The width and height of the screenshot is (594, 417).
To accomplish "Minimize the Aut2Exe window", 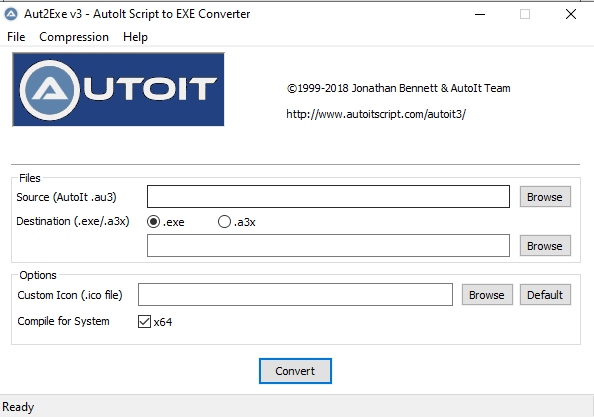I will tap(480, 14).
